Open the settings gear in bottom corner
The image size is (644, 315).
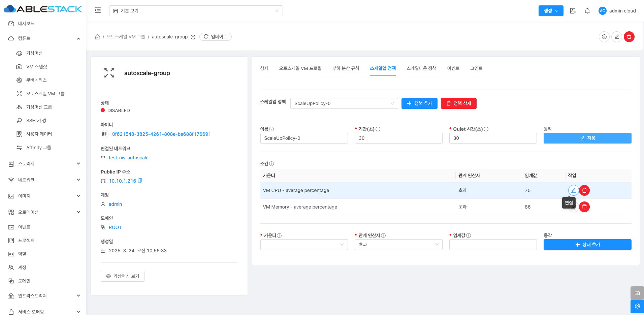pos(637,306)
